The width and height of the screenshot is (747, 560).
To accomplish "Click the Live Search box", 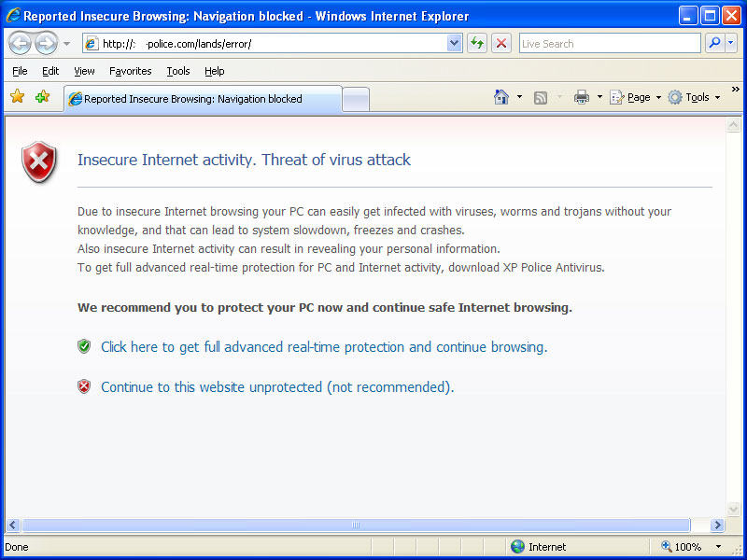I will coord(610,44).
